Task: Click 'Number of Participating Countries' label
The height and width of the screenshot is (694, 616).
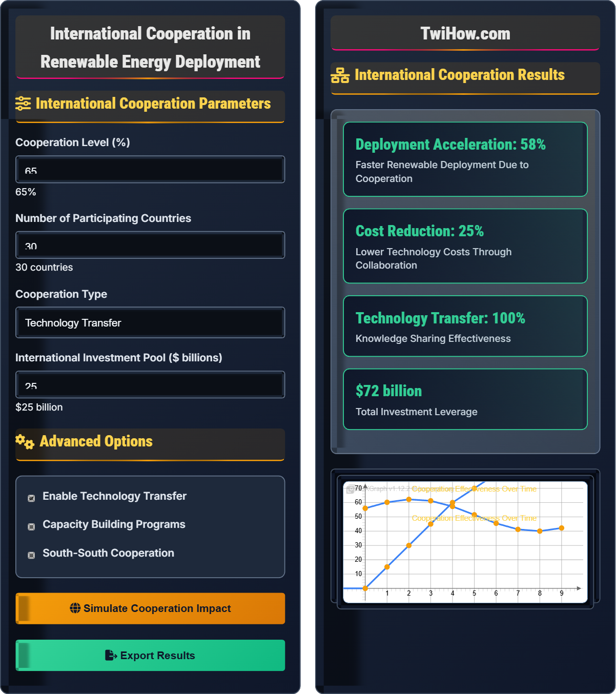Action: [103, 218]
